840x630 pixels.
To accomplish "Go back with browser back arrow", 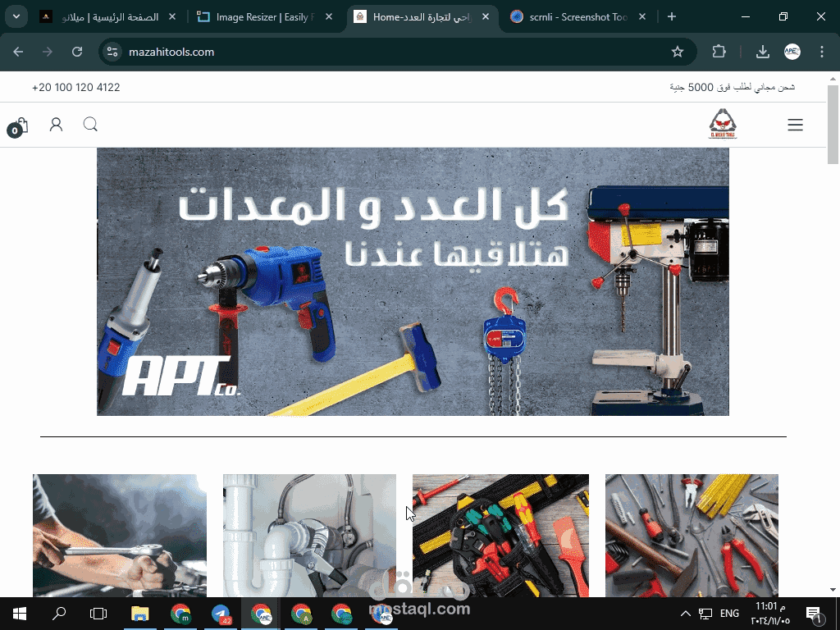I will tap(18, 52).
